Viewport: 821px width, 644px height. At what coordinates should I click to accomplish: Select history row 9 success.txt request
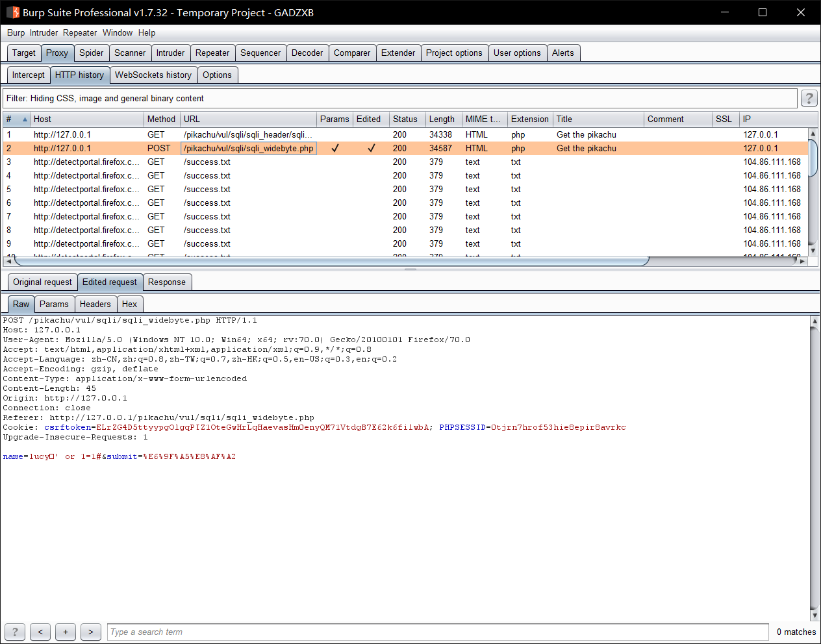(405, 244)
